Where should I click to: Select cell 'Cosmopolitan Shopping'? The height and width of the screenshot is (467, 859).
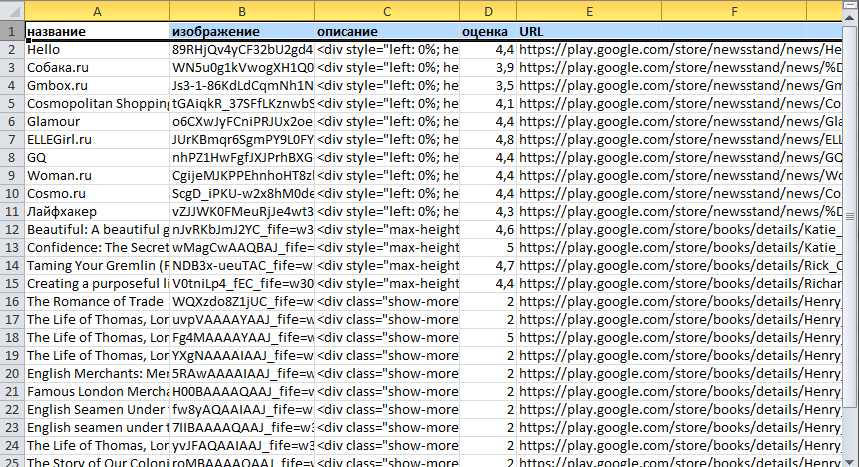click(x=97, y=104)
